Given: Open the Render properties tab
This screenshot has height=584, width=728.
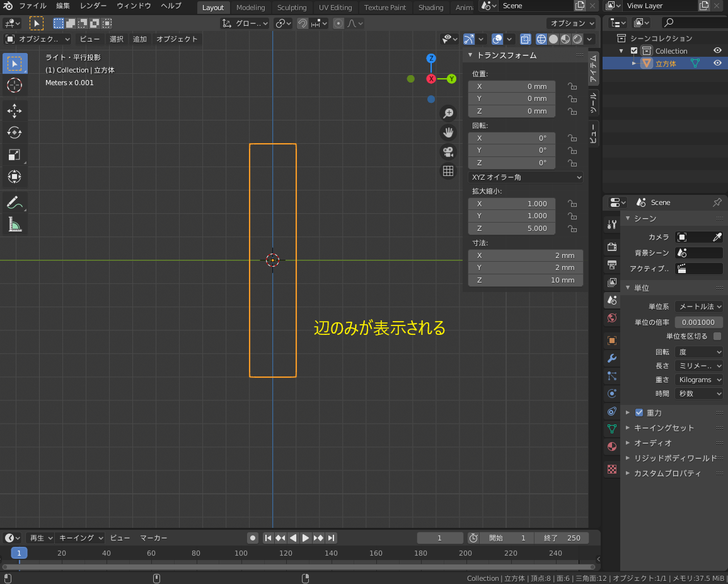Looking at the screenshot, I should coord(612,247).
